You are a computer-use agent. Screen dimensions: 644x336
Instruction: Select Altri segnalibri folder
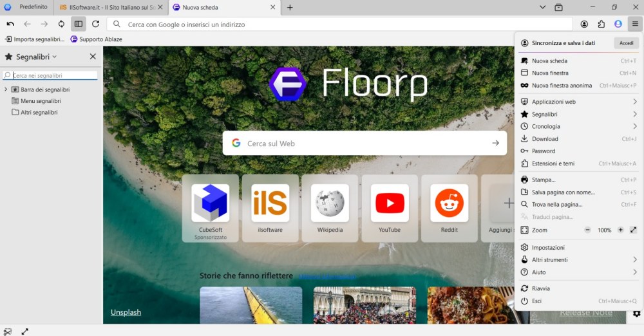[35, 113]
